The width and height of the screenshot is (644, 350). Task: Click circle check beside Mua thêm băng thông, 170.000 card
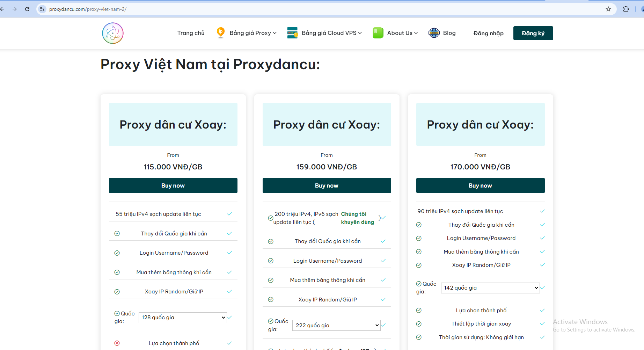pos(419,251)
